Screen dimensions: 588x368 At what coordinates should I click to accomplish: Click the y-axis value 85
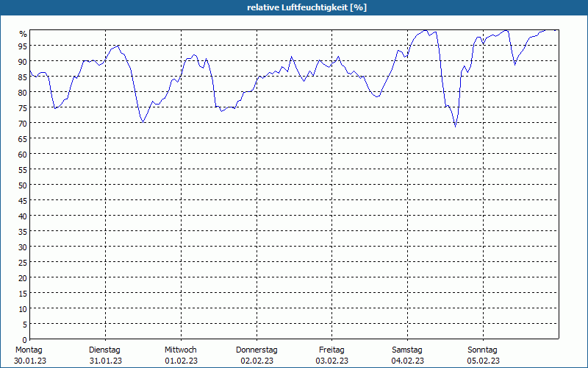(x=23, y=77)
